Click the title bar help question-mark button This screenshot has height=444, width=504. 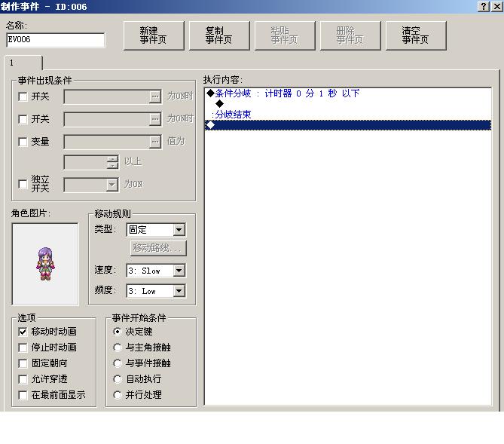[x=484, y=7]
